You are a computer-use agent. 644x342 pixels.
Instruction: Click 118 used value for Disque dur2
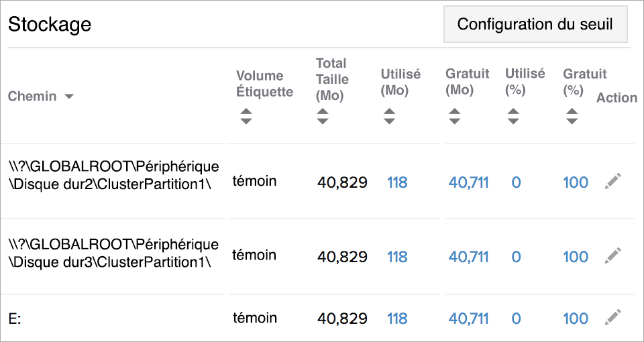pos(397,182)
